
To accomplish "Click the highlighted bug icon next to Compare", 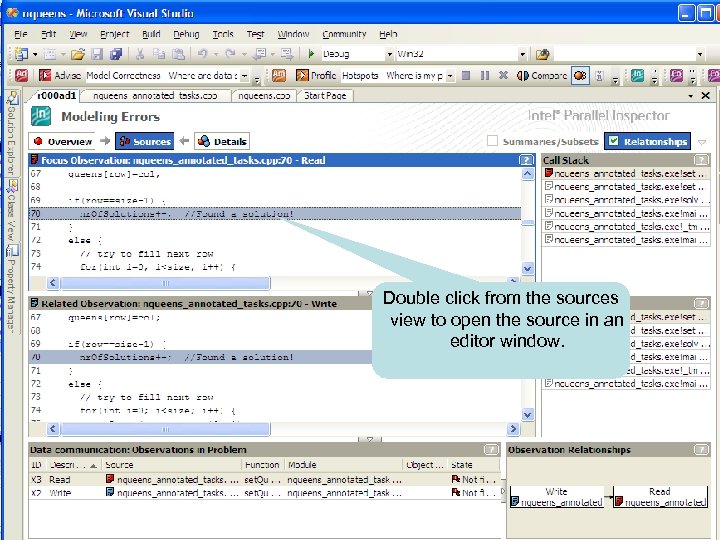I will [580, 75].
